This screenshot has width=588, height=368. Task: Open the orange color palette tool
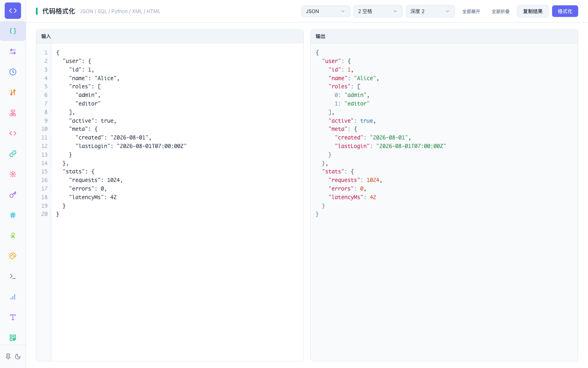coord(13,256)
